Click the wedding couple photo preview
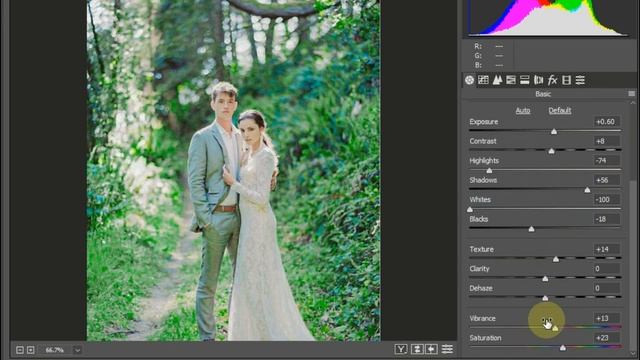The width and height of the screenshot is (640, 360). pyautogui.click(x=233, y=170)
